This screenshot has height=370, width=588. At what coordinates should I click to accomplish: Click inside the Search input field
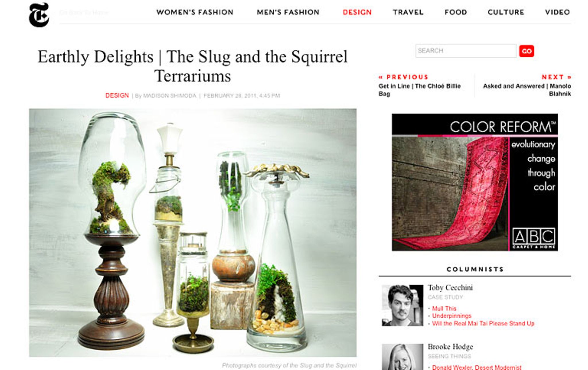click(466, 51)
